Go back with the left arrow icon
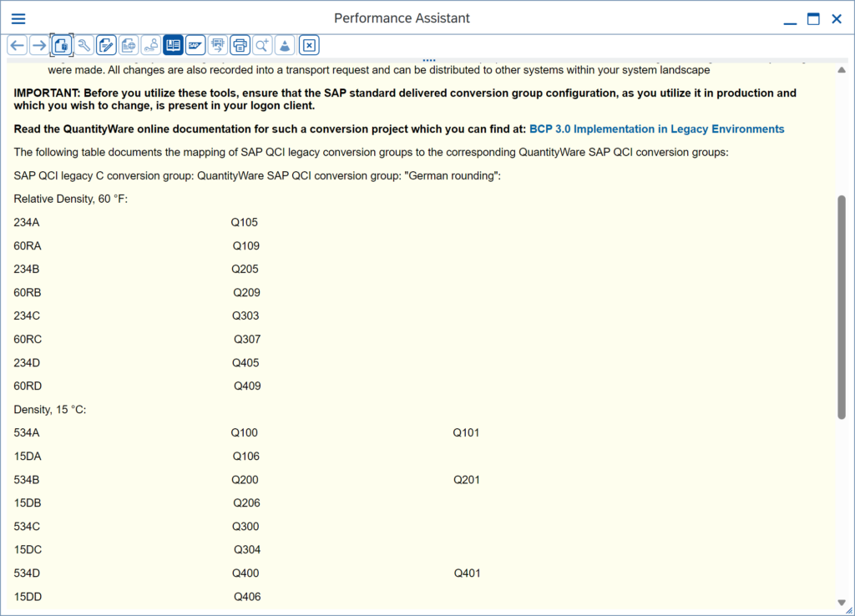The height and width of the screenshot is (616, 855). (x=18, y=45)
